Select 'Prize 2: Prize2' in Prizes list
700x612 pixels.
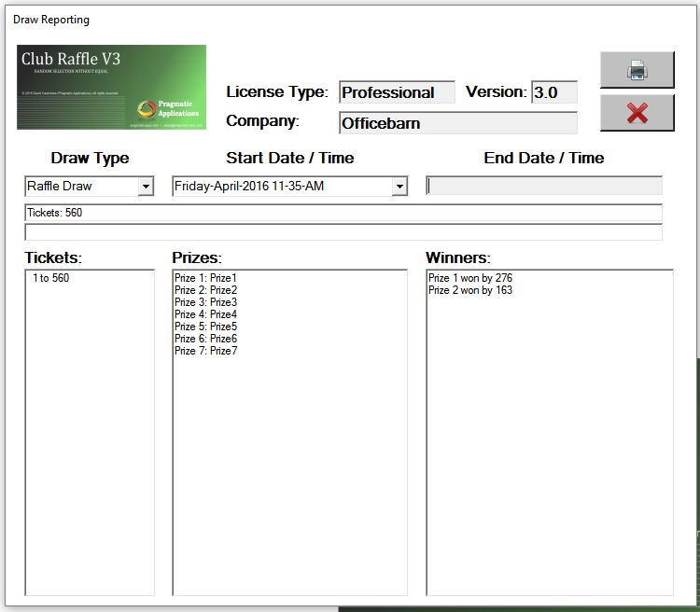(x=205, y=290)
